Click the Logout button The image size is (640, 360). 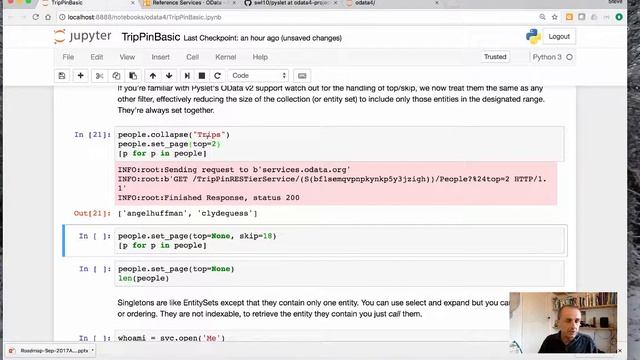[559, 36]
